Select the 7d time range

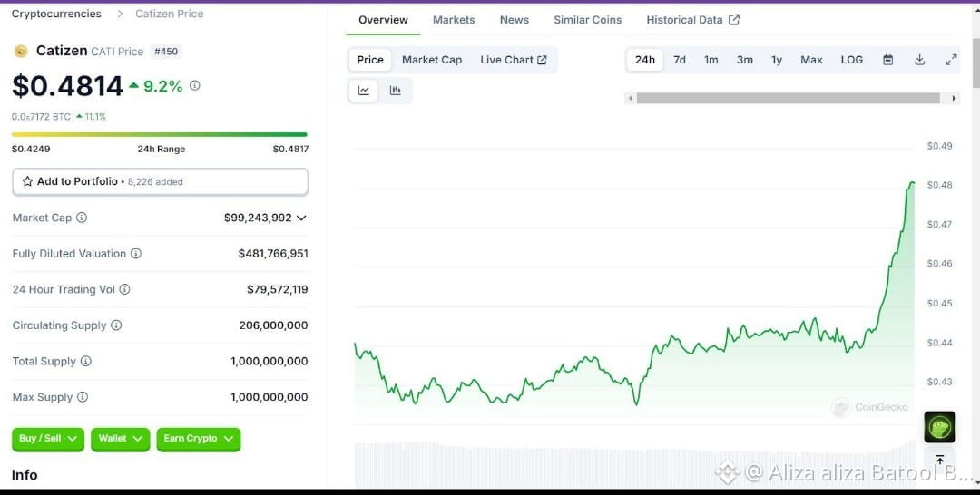point(680,60)
